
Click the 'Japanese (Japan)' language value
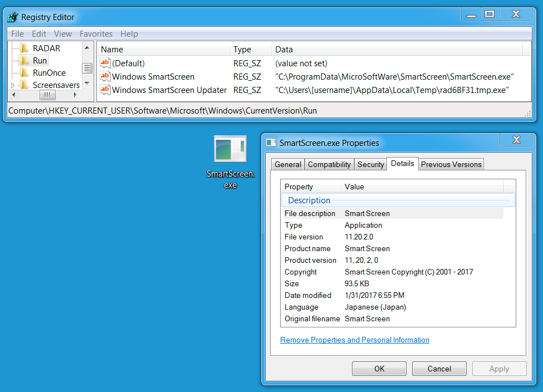tap(375, 307)
